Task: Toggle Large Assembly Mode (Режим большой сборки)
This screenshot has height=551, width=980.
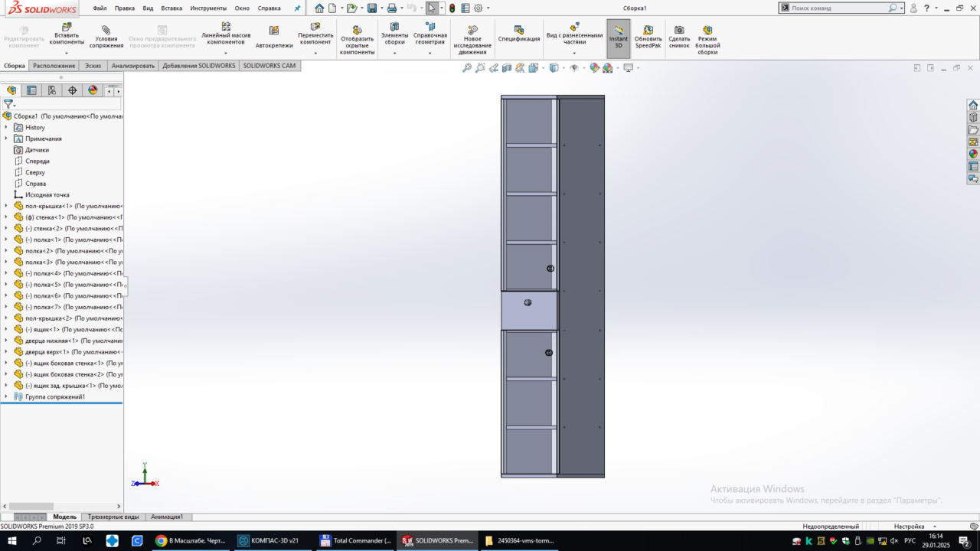Action: coord(707,40)
